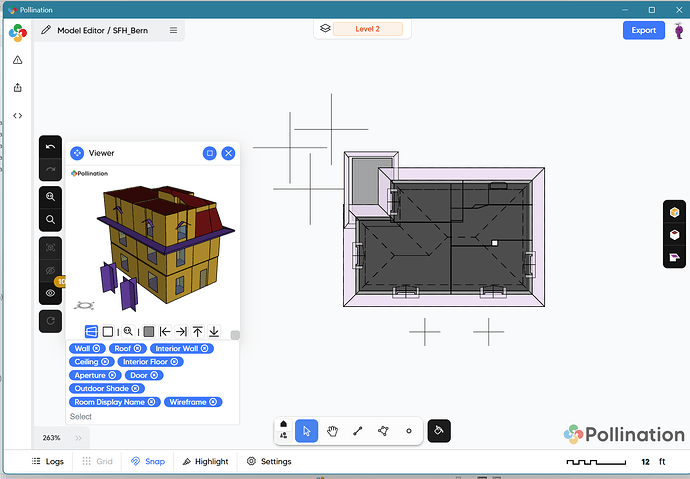Click the Export button
The height and width of the screenshot is (479, 690).
click(643, 30)
